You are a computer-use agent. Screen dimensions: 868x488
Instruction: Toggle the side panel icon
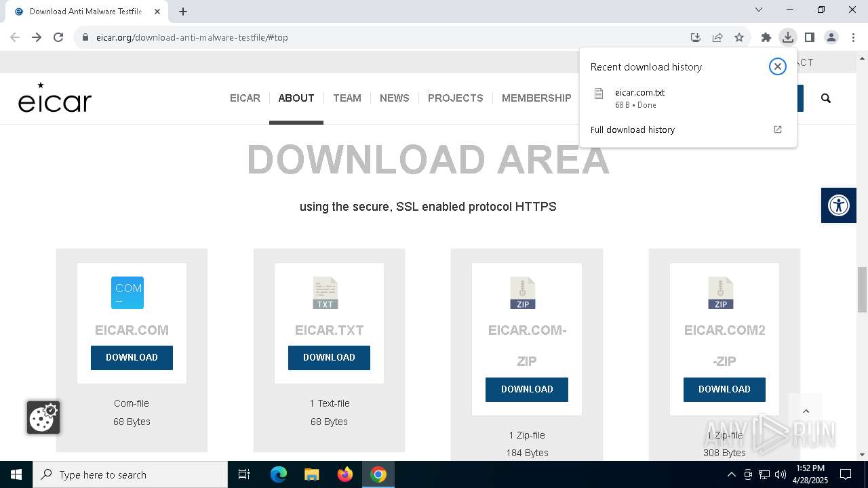tap(809, 37)
